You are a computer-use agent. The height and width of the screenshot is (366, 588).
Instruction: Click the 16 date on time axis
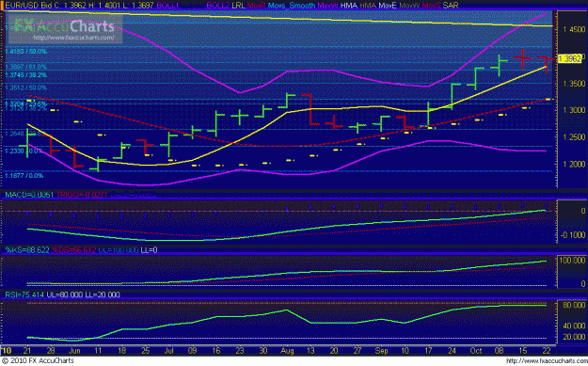pyautogui.click(x=216, y=351)
